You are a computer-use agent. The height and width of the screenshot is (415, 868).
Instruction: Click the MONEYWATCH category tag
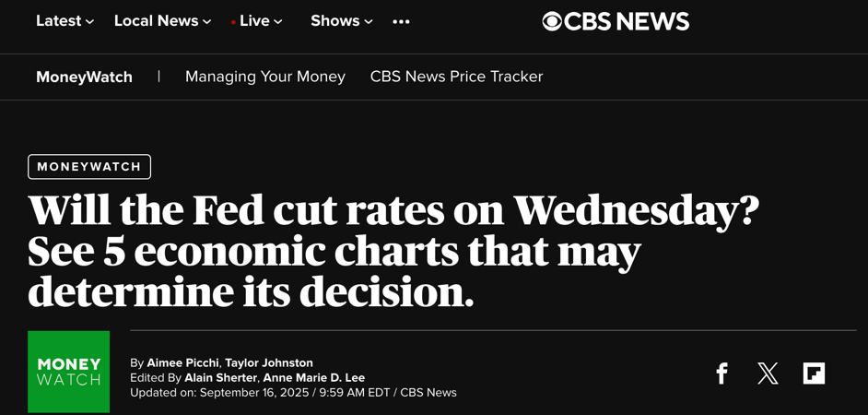click(x=89, y=167)
